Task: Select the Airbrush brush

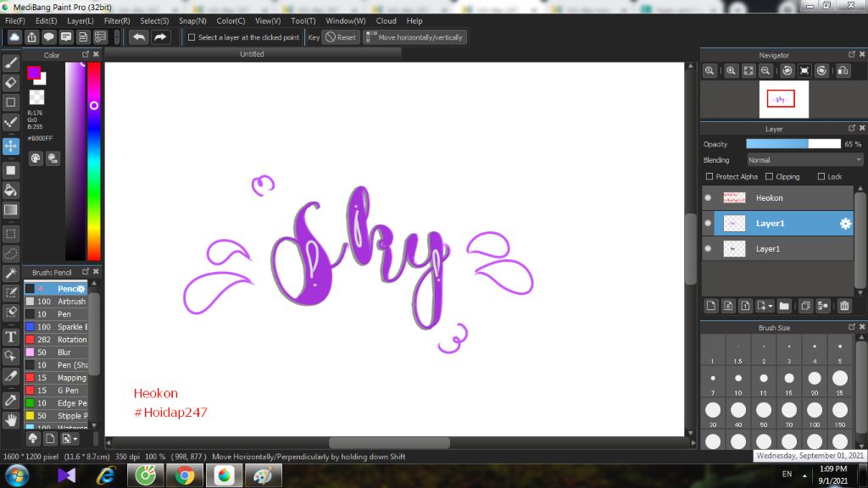Action: (x=56, y=301)
